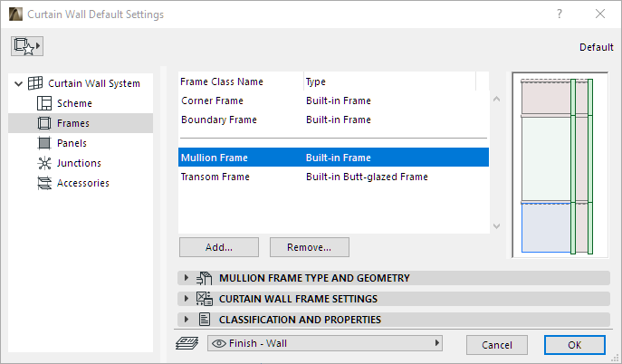
Task: Collapse the Curtain Wall System tree
Action: (x=19, y=83)
